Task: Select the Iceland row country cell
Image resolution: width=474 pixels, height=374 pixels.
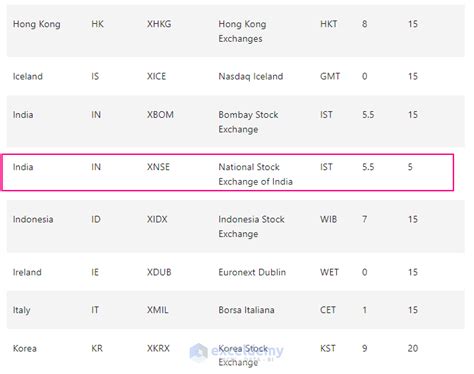Action: pyautogui.click(x=28, y=76)
